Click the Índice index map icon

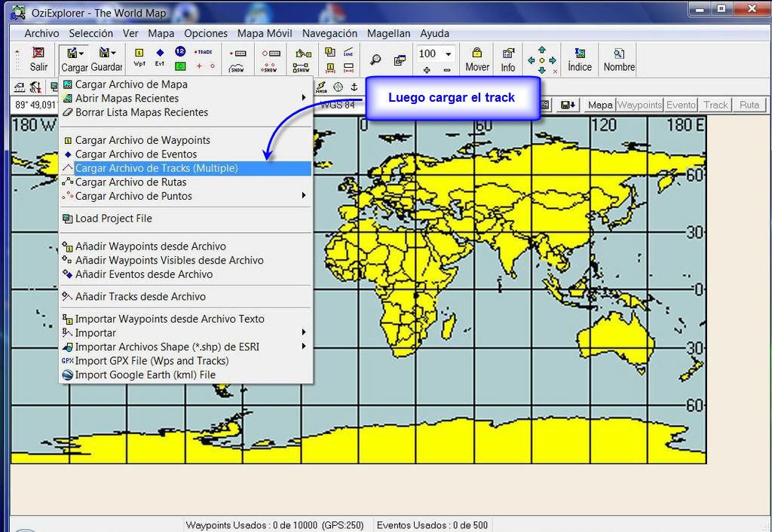pyautogui.click(x=580, y=60)
